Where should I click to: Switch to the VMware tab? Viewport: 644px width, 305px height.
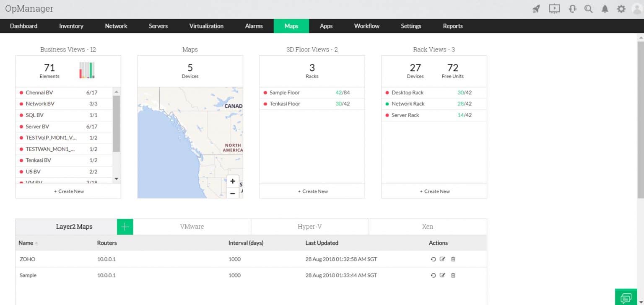coord(192,226)
